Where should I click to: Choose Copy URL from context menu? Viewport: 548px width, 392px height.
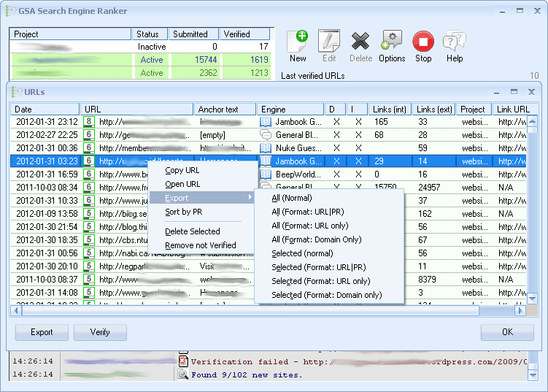pyautogui.click(x=182, y=170)
